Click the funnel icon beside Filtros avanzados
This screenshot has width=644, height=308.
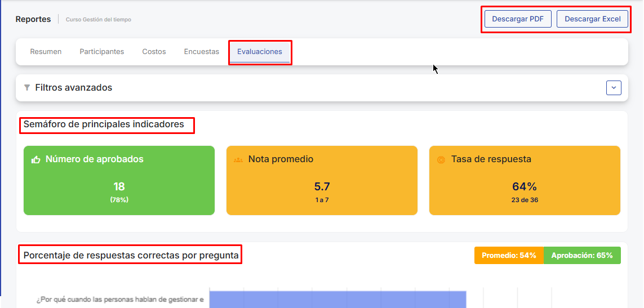point(27,88)
